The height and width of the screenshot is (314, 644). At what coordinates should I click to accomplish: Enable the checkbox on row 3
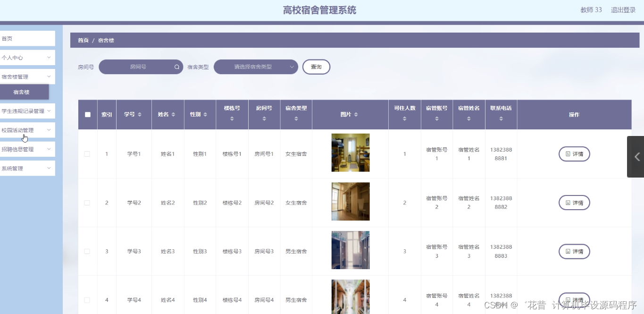pos(87,251)
